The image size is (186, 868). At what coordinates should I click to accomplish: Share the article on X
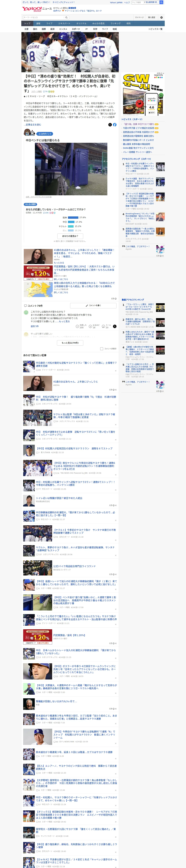tap(110, 125)
